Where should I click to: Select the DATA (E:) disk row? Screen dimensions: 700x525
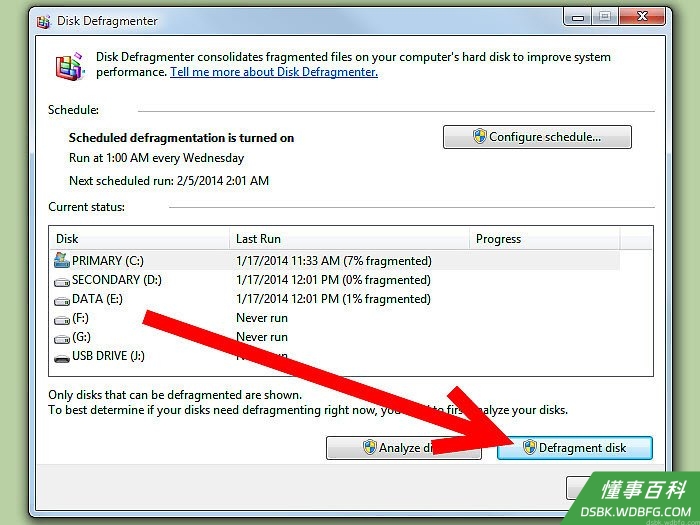coord(335,299)
